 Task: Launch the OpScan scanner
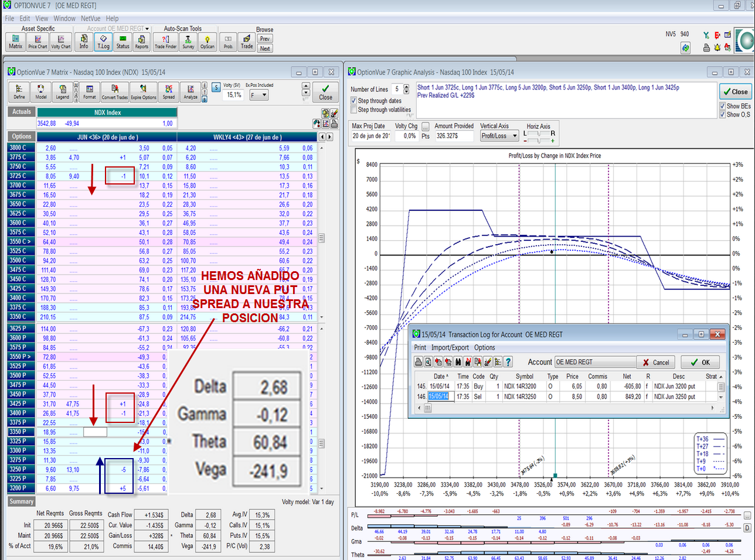coord(208,42)
